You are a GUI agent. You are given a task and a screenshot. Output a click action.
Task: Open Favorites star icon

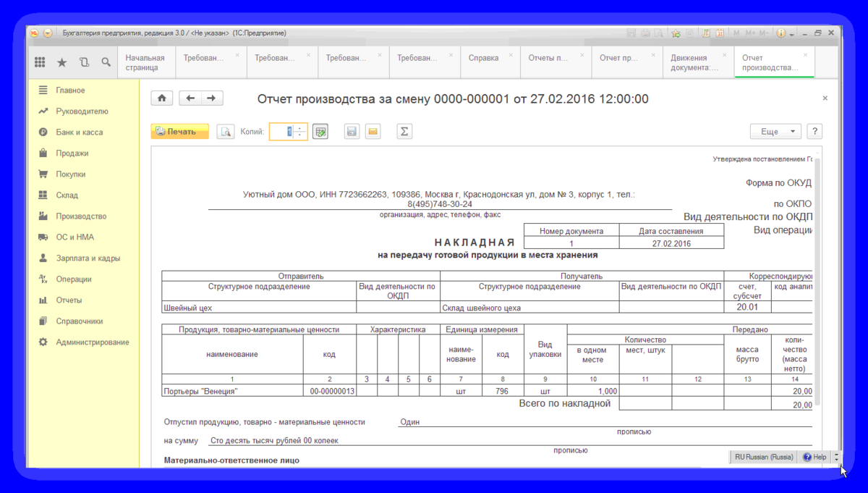pyautogui.click(x=61, y=63)
